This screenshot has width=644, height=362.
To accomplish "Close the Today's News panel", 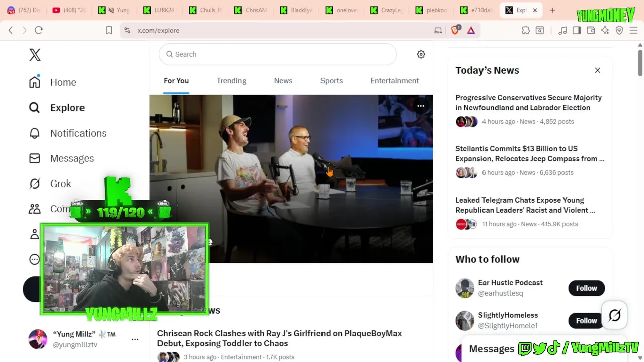I will pos(597,70).
